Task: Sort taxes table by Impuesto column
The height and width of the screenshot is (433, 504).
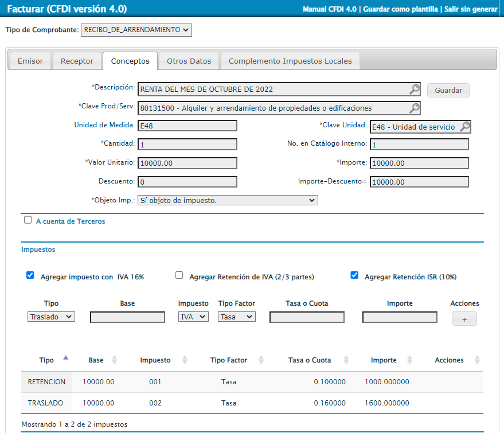Action: click(x=185, y=360)
